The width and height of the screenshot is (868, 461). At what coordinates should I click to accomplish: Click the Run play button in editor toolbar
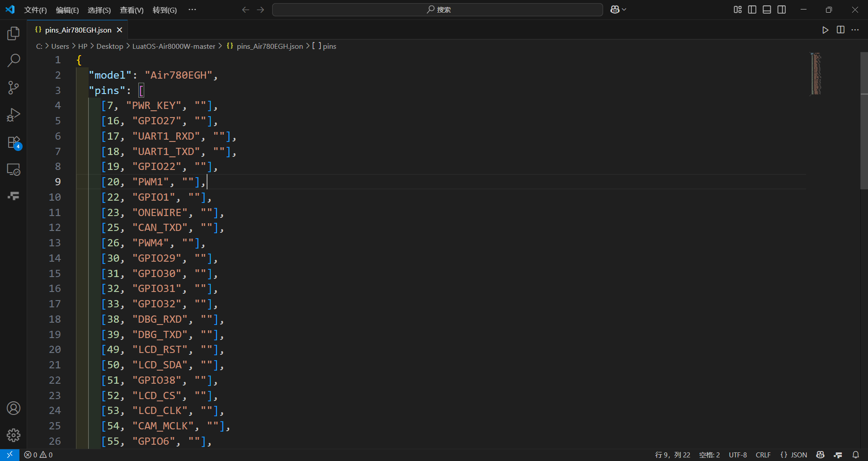826,30
